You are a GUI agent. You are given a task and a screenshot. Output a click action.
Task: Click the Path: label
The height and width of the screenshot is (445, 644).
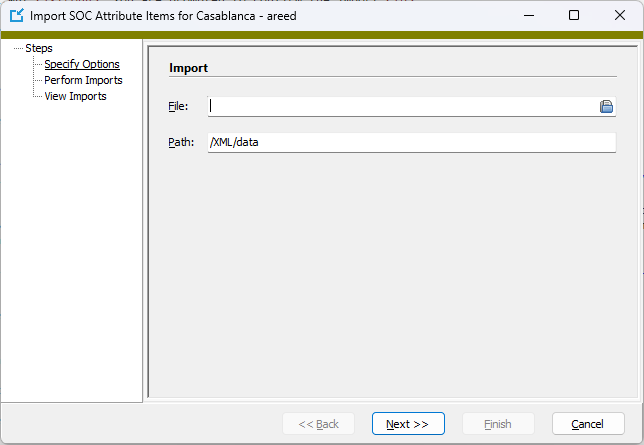point(181,143)
